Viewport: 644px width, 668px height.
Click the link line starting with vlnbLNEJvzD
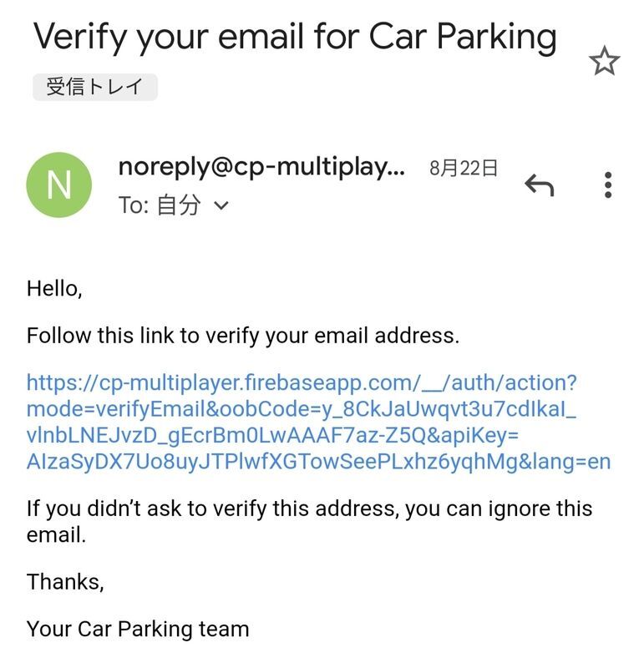274,435
